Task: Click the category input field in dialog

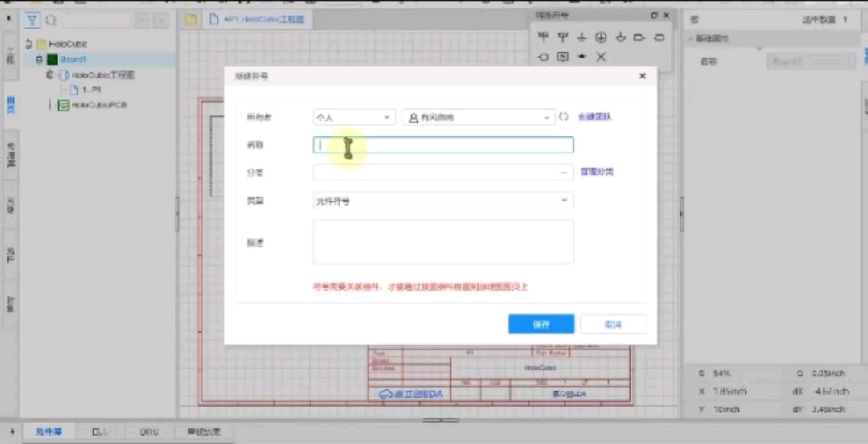Action: coord(443,173)
